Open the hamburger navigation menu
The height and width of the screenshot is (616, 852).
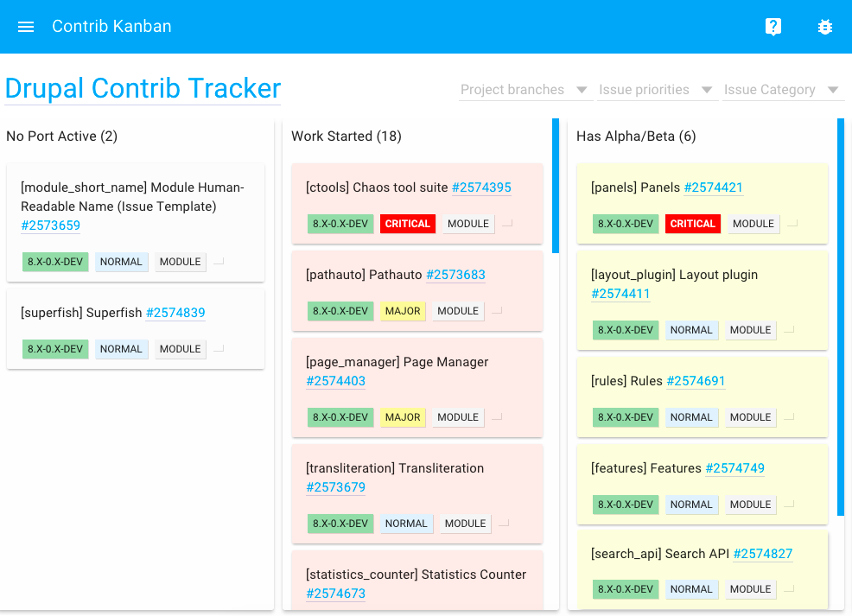[x=26, y=27]
